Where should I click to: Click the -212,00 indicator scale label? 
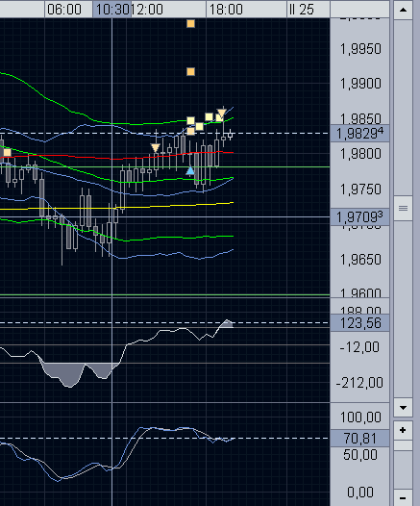point(359,383)
